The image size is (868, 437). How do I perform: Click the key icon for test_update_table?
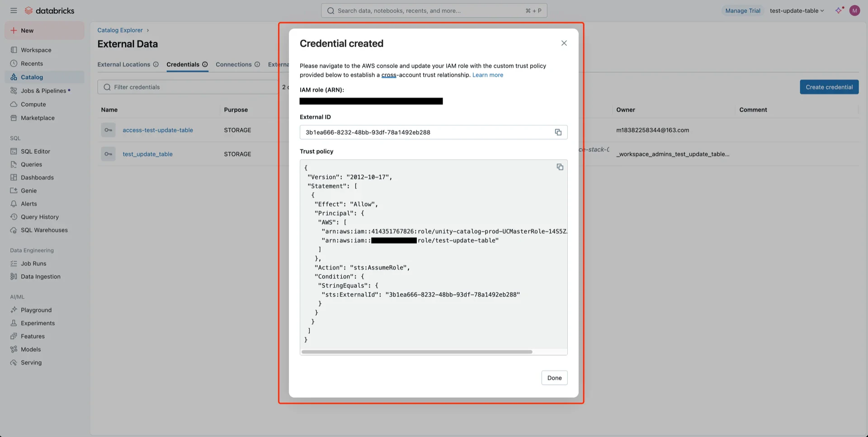click(x=108, y=154)
